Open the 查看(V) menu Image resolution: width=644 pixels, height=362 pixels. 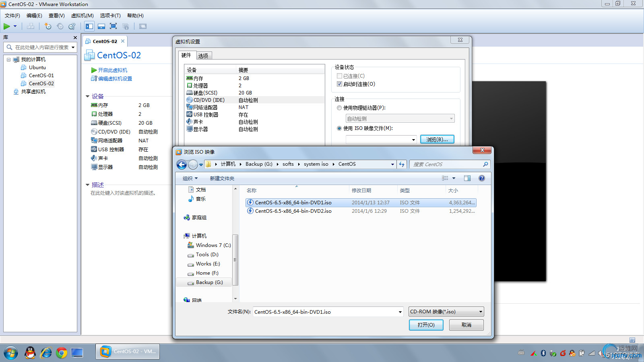point(57,16)
